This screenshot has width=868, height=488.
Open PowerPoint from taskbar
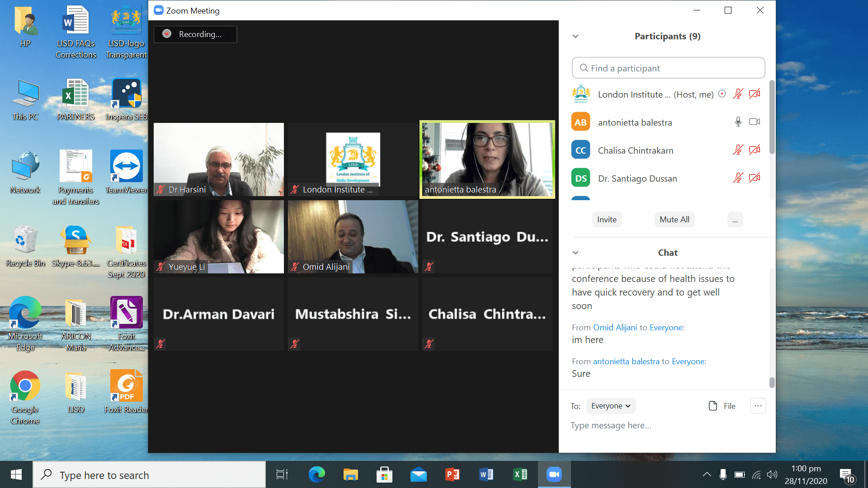452,474
